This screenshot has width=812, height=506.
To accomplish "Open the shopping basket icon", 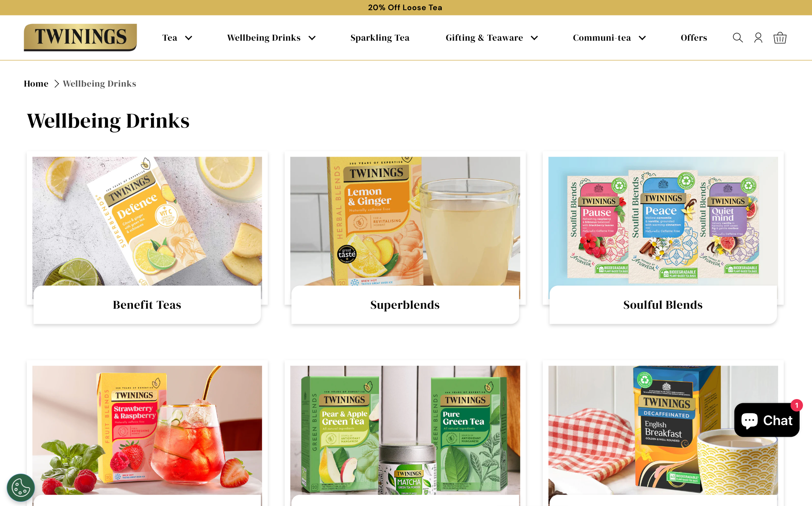I will 780,38.
